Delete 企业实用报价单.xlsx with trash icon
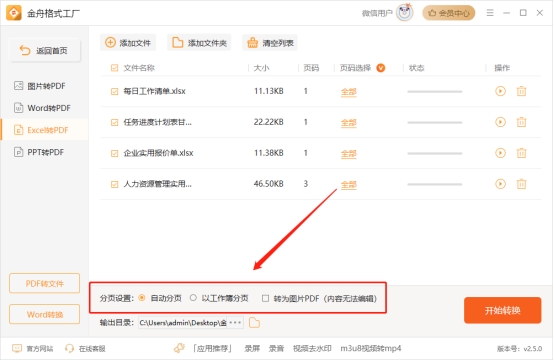Screen dimensions: 554x360 click(x=521, y=153)
